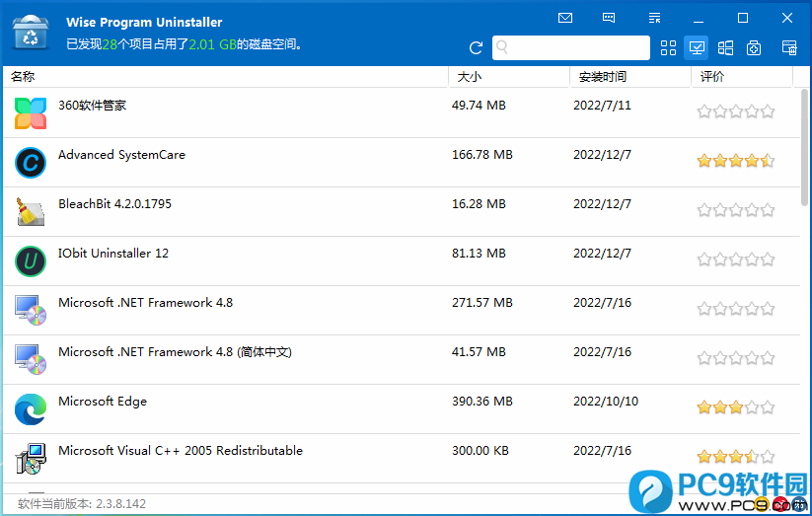Select Visual C++ 2005 Redistributable icon
812x516 pixels.
point(31,459)
